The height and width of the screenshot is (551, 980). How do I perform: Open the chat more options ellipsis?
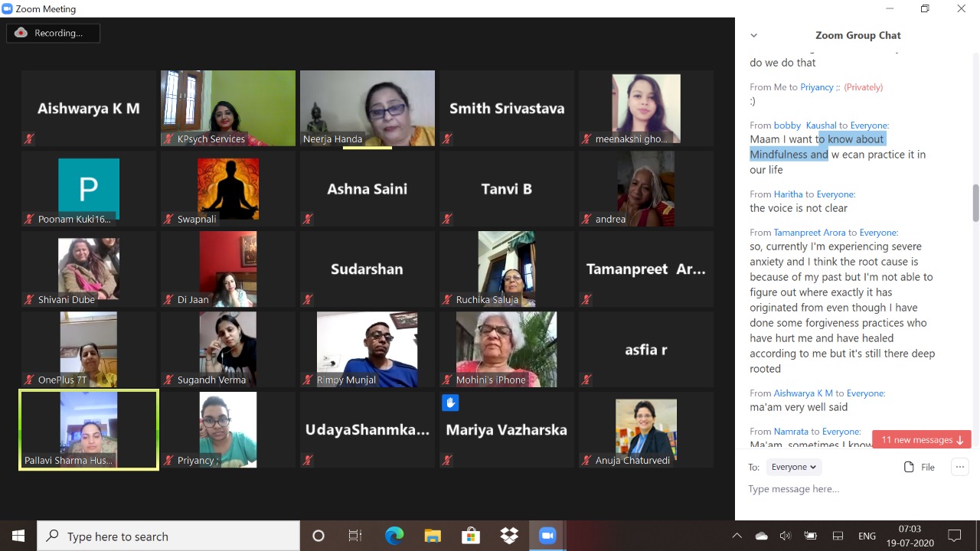pyautogui.click(x=959, y=467)
